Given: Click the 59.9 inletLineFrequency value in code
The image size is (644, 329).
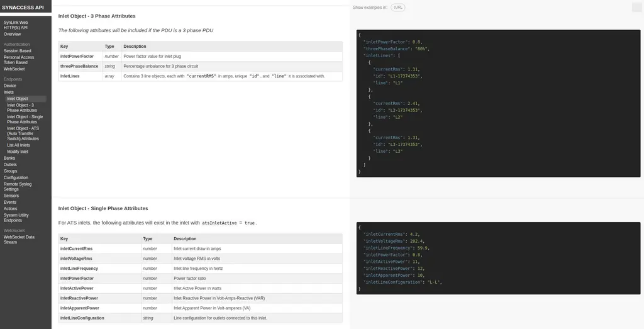Looking at the screenshot, I should click(422, 248).
